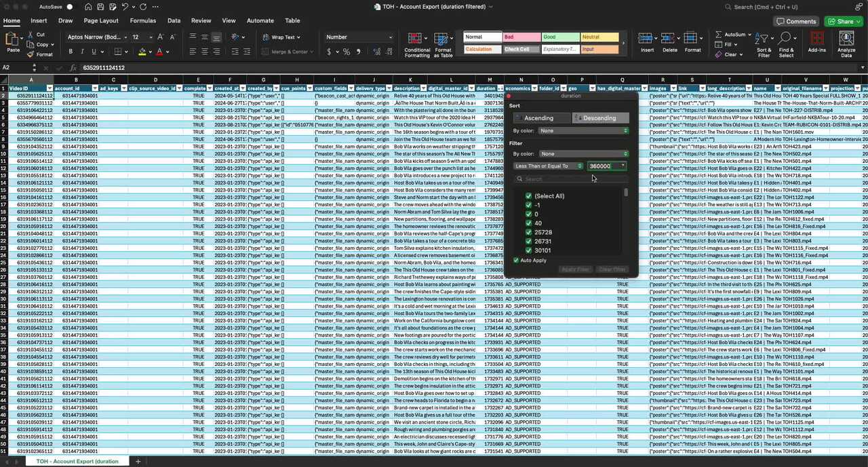Open the Insert ribbon tab
This screenshot has width=868, height=467.
click(x=39, y=21)
